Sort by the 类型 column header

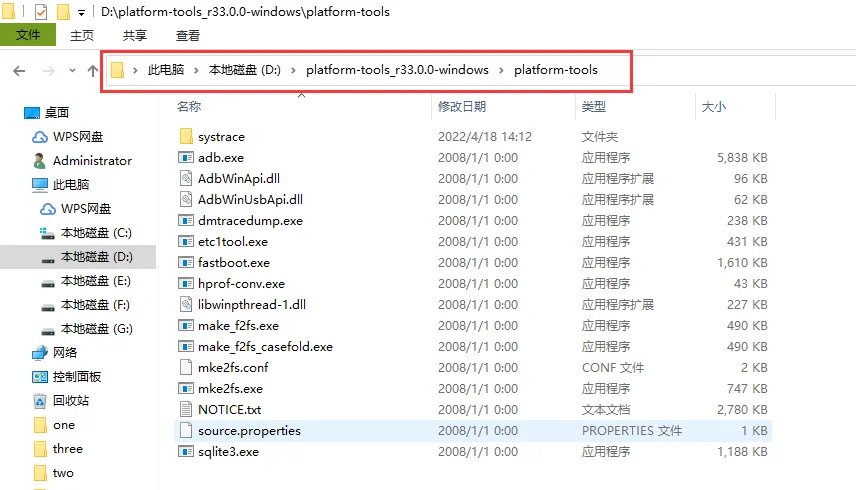coord(593,106)
